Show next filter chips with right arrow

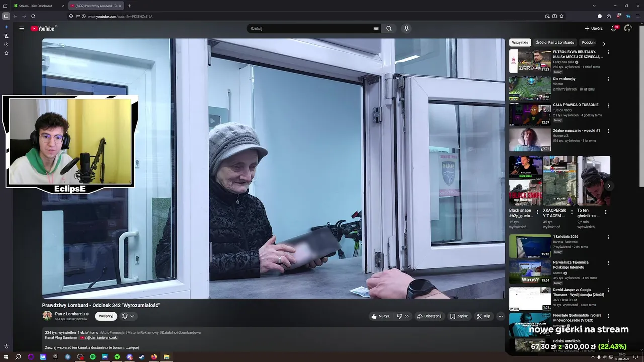point(604,44)
